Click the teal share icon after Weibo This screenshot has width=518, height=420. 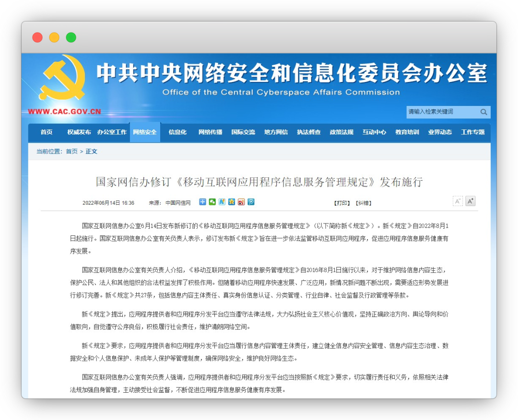[x=251, y=202]
